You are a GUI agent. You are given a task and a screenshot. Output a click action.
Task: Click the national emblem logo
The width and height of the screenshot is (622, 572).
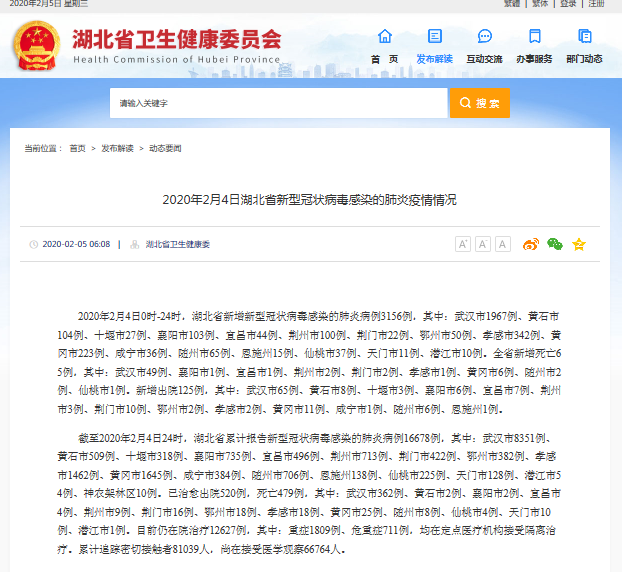pos(38,45)
